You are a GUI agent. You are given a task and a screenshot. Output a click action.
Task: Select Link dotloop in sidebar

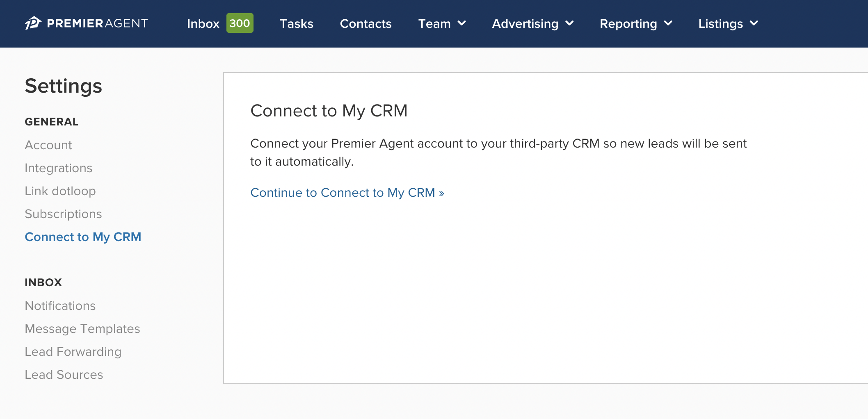click(x=60, y=191)
